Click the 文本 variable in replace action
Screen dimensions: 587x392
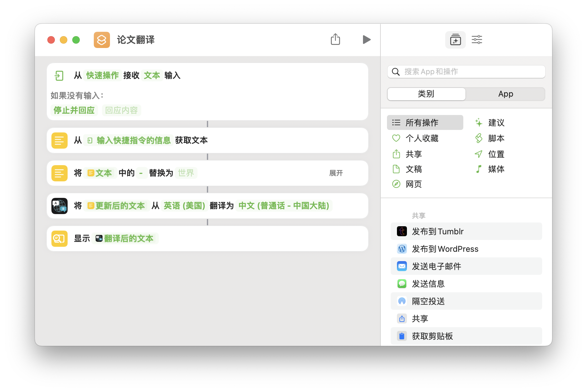coord(100,173)
